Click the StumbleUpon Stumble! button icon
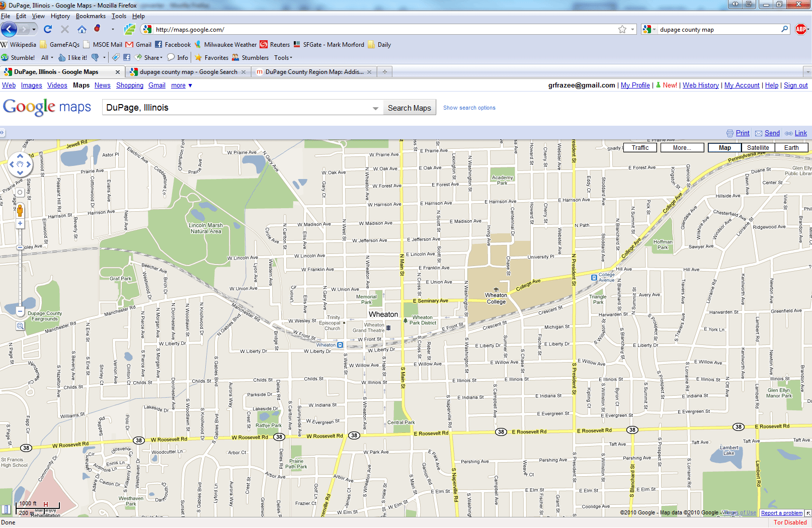The height and width of the screenshot is (528, 812). coord(5,58)
